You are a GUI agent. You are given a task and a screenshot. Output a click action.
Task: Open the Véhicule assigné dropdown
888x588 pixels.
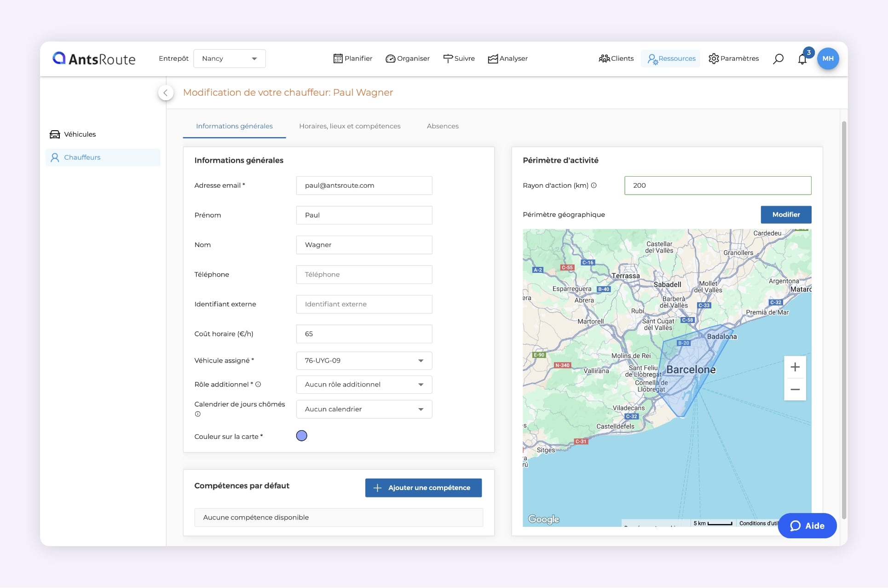pos(364,361)
